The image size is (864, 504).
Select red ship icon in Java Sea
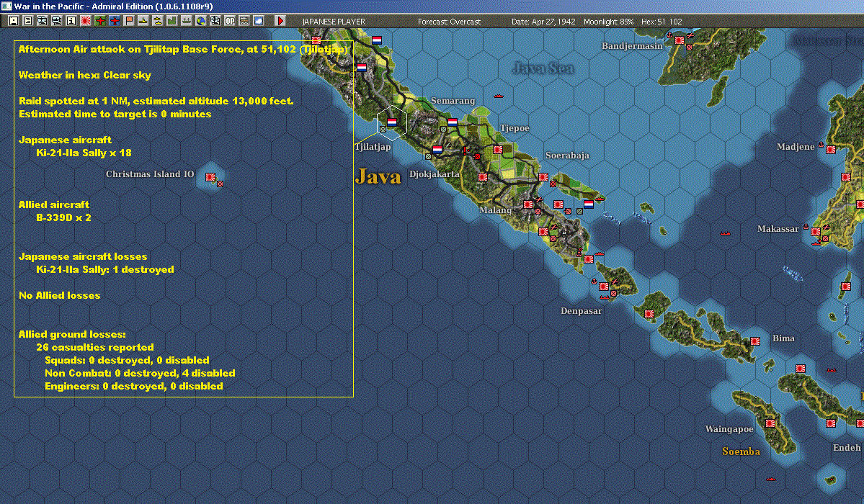tap(499, 96)
